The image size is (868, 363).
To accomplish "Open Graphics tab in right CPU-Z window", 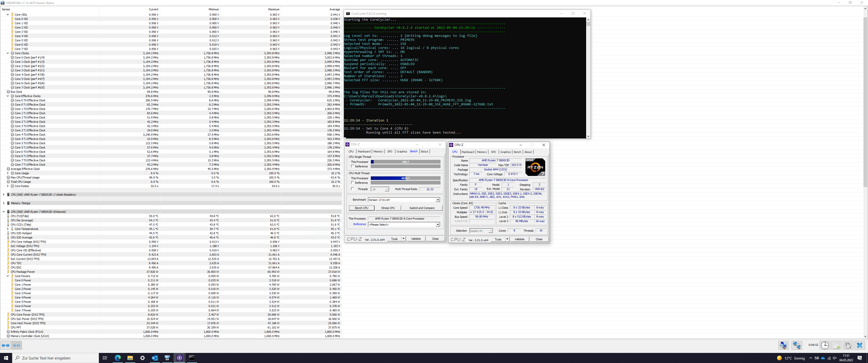I will 505,152.
